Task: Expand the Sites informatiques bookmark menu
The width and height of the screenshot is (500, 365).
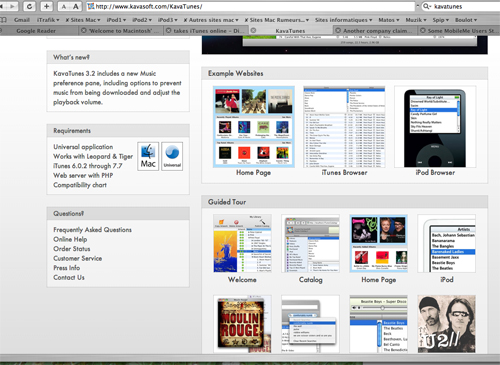Action: pyautogui.click(x=343, y=20)
